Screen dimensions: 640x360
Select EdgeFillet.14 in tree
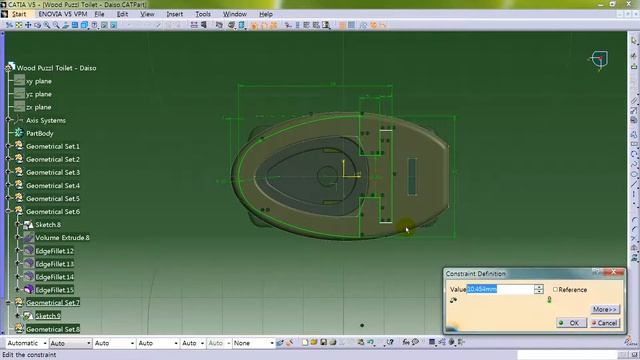click(54, 277)
